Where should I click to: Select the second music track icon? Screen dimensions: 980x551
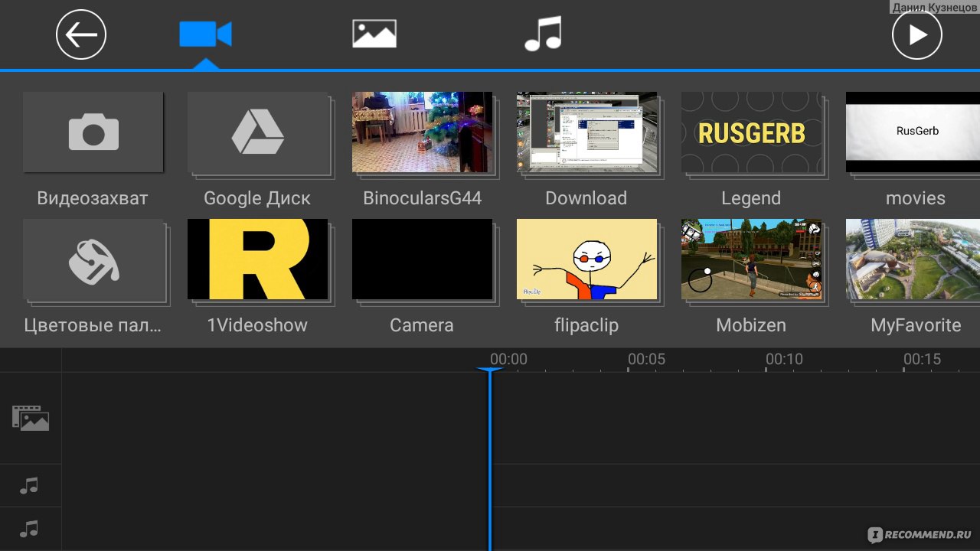[x=29, y=529]
